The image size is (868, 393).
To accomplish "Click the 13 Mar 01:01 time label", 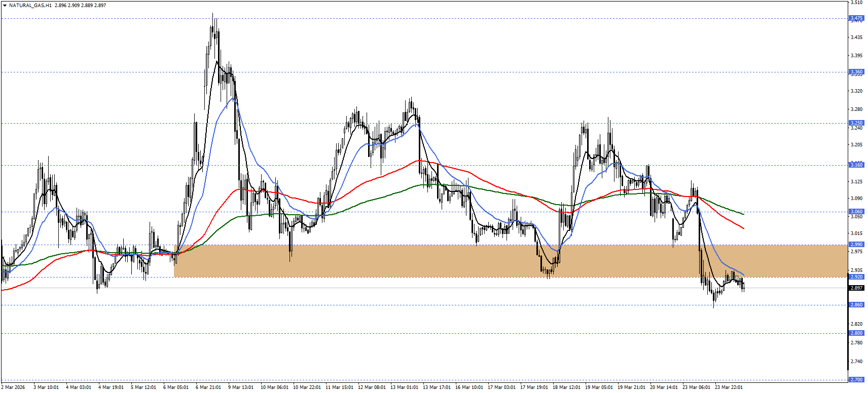I will click(x=404, y=387).
